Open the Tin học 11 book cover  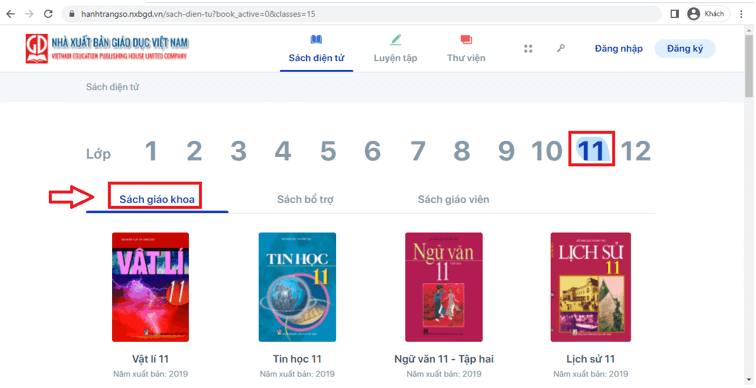[x=297, y=287]
